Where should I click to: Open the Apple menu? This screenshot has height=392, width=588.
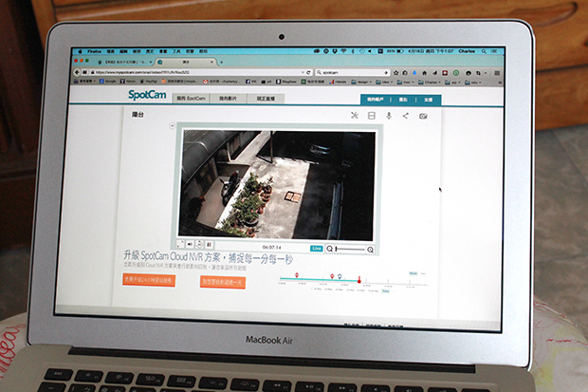[x=80, y=51]
